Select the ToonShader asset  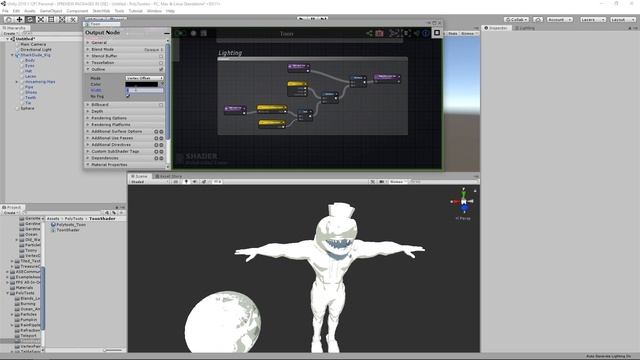(x=65, y=230)
